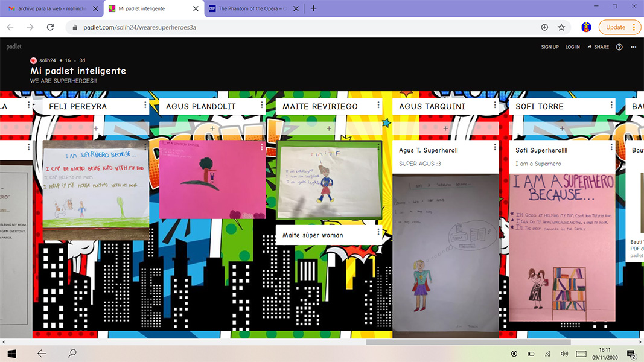Add a post under SOFI TORRE column
This screenshot has height=362, width=644.
(x=562, y=129)
